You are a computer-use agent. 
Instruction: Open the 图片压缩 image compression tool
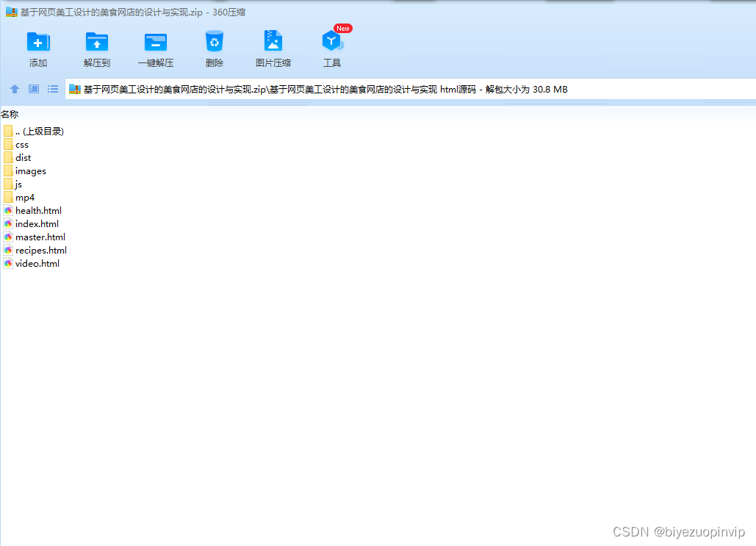tap(273, 41)
